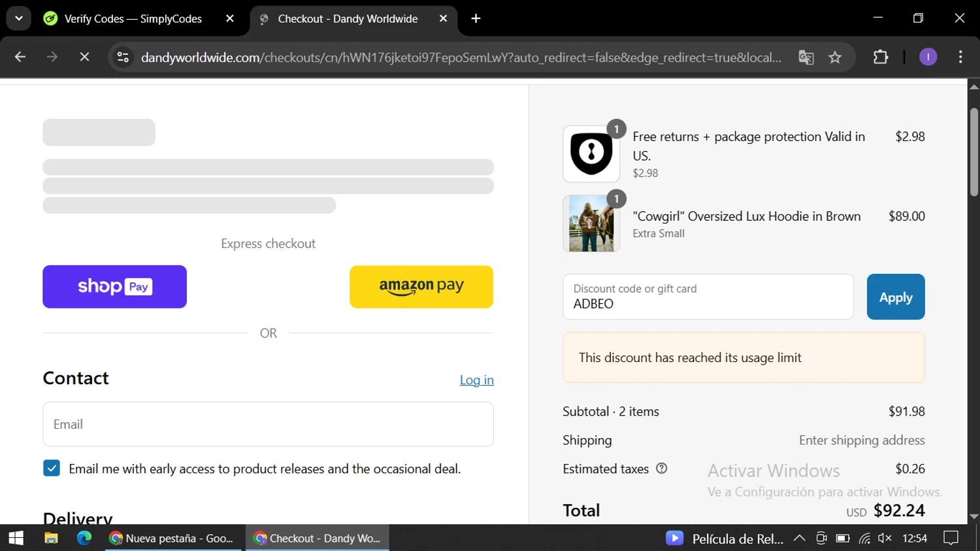Viewport: 980px width, 551px height.
Task: Focus the Email input field
Action: [x=268, y=424]
